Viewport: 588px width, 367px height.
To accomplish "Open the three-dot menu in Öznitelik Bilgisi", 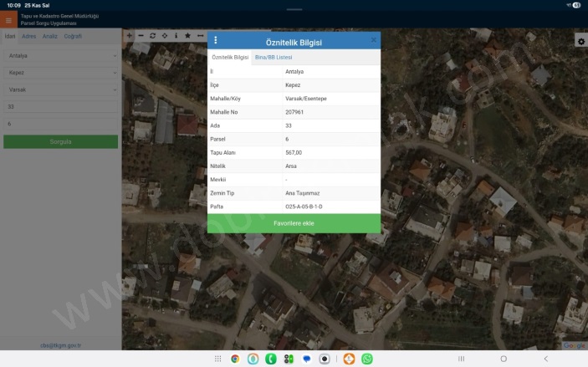I will tap(216, 40).
